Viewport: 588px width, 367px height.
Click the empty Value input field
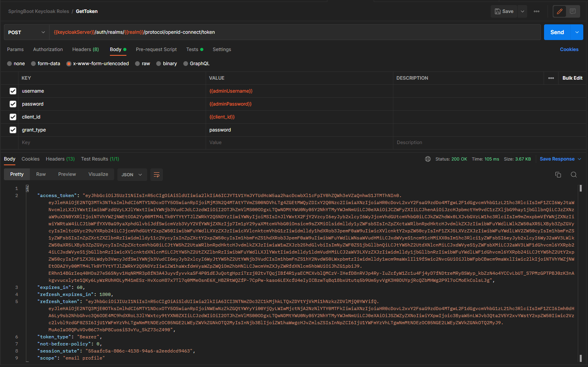pos(299,142)
